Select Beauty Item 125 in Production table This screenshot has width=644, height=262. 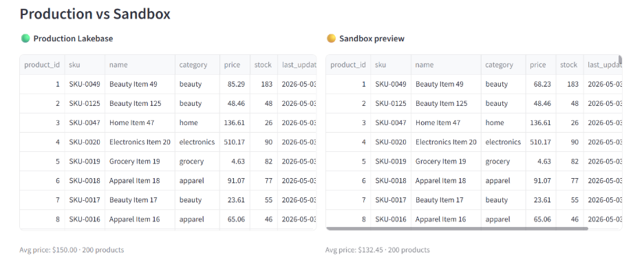[140, 103]
